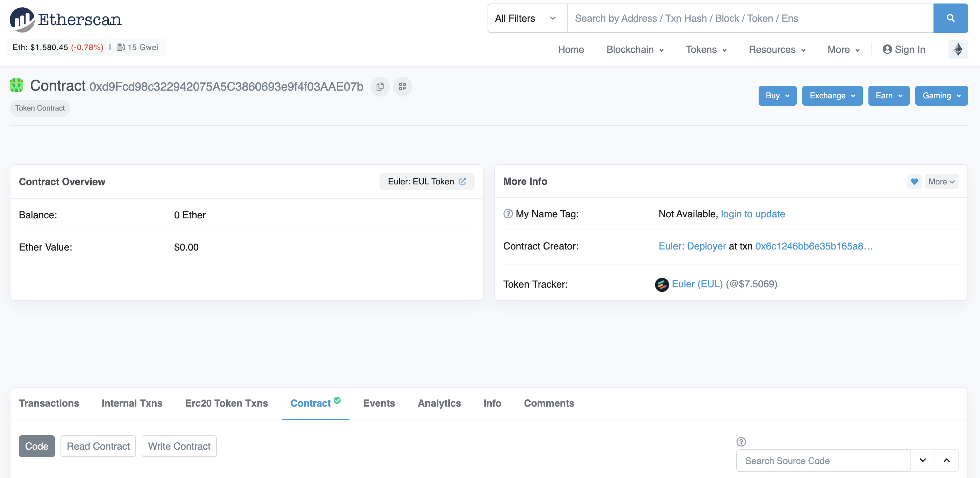
Task: Jump to next source code match
Action: click(x=923, y=461)
